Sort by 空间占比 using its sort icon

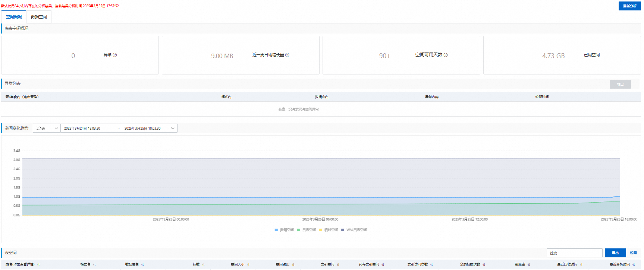293,265
